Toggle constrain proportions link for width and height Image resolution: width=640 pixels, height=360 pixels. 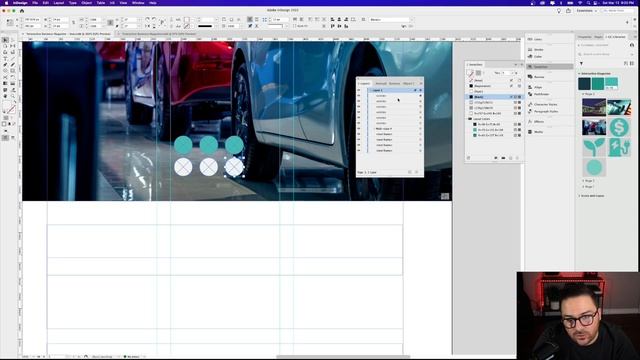pyautogui.click(x=73, y=22)
